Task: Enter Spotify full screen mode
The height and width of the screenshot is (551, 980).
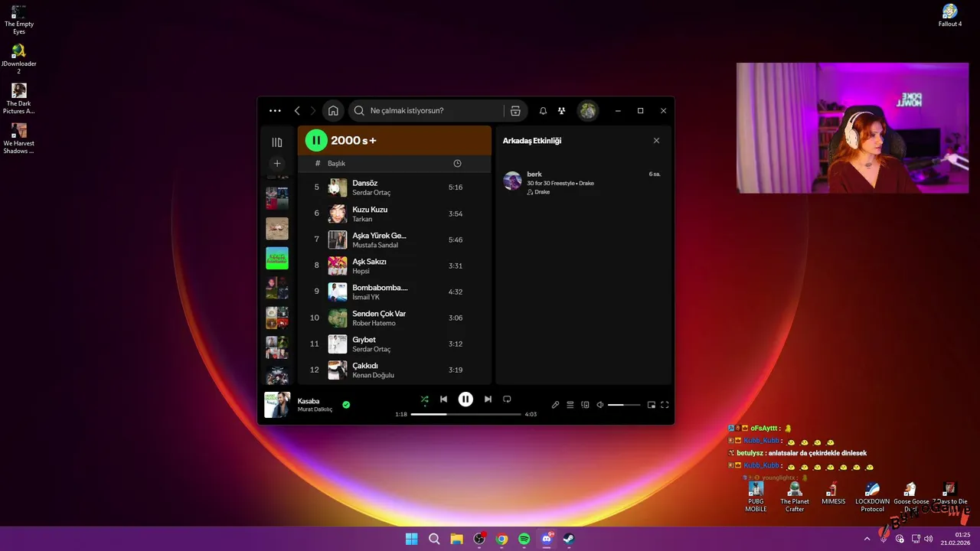Action: point(665,405)
